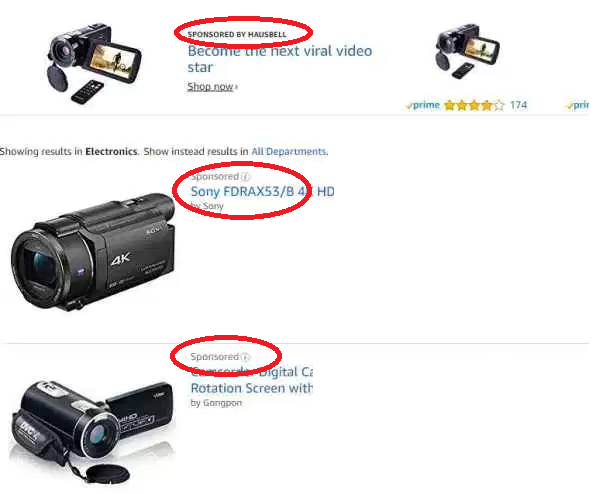
Task: Click the Sony 4K camcorder product image
Action: pos(93,252)
